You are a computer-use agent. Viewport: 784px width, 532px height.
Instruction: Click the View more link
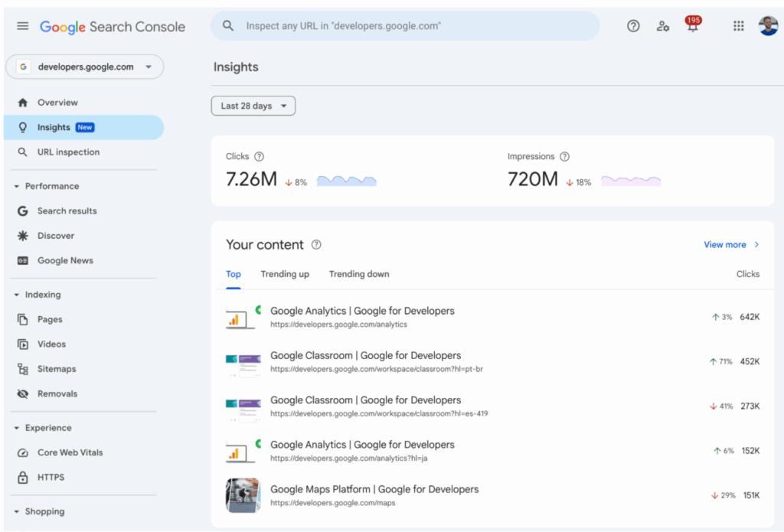tap(731, 245)
